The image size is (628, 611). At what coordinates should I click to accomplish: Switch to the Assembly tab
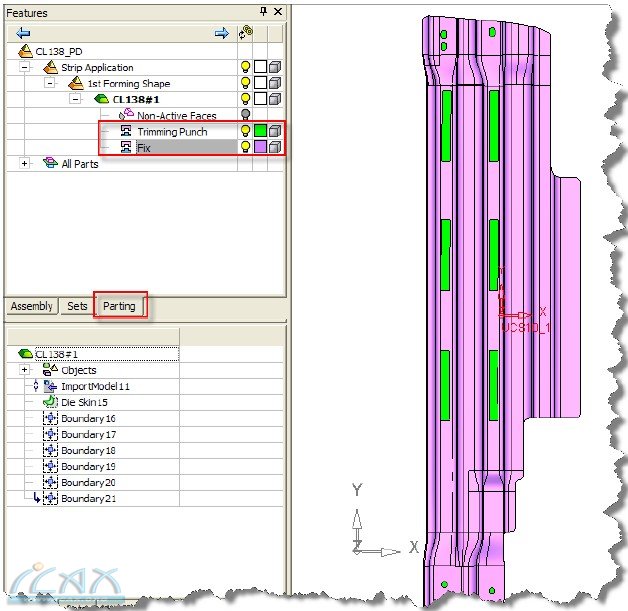coord(32,306)
